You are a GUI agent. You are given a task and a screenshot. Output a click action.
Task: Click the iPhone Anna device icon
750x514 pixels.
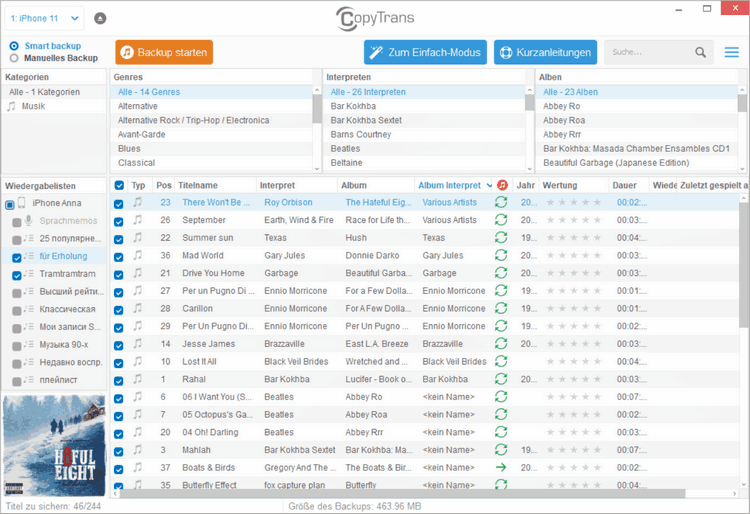tap(22, 203)
